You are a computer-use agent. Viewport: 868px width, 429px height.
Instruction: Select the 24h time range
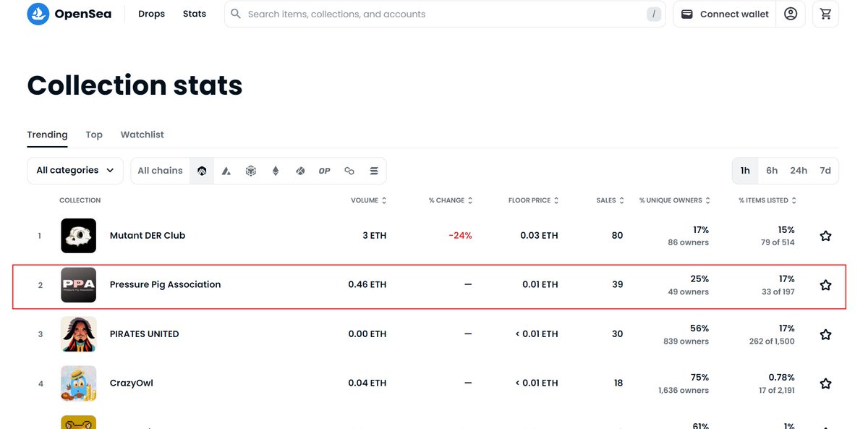pyautogui.click(x=799, y=171)
